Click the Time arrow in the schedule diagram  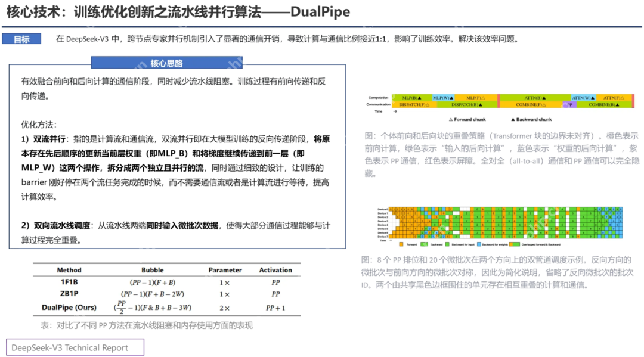tap(389, 240)
